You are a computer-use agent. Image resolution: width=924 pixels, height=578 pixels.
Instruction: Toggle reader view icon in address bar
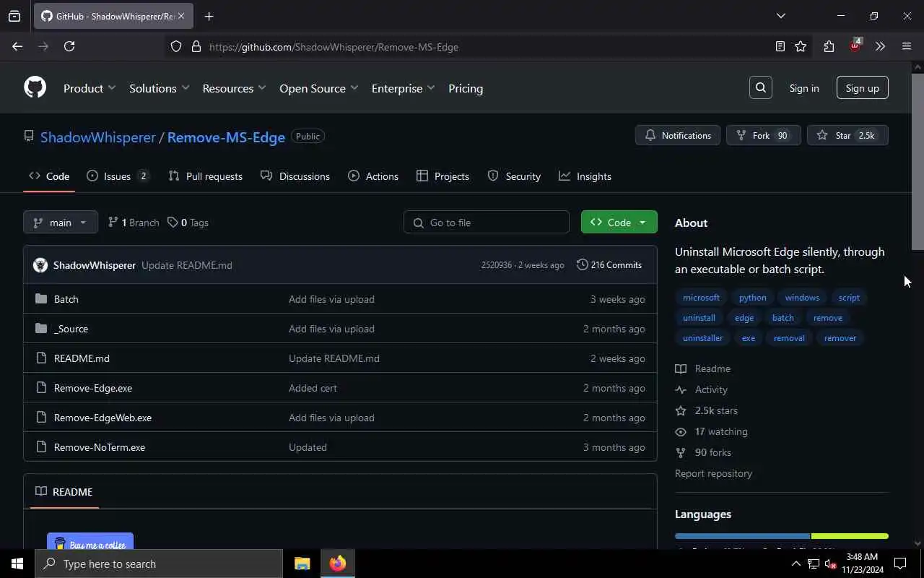[780, 46]
